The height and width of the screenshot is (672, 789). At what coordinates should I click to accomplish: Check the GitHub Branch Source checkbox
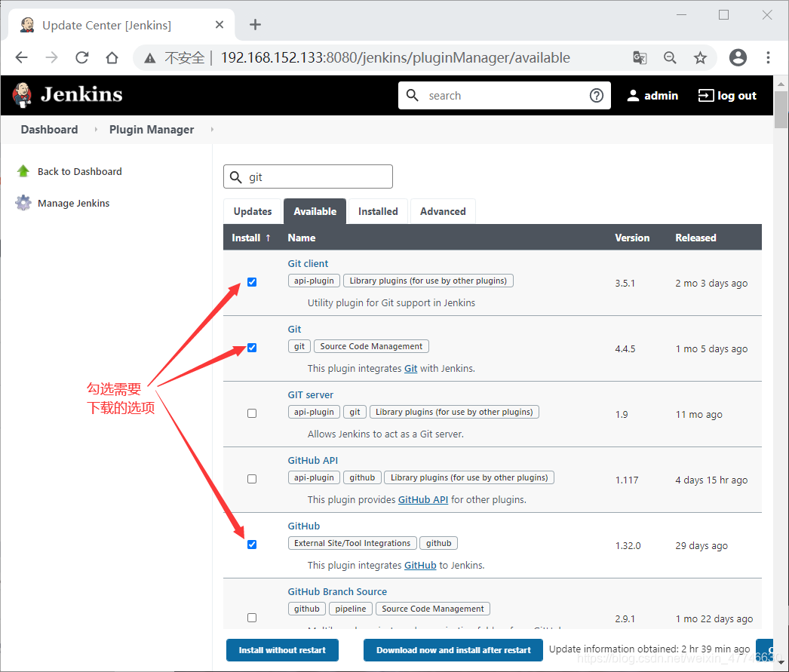(x=252, y=618)
